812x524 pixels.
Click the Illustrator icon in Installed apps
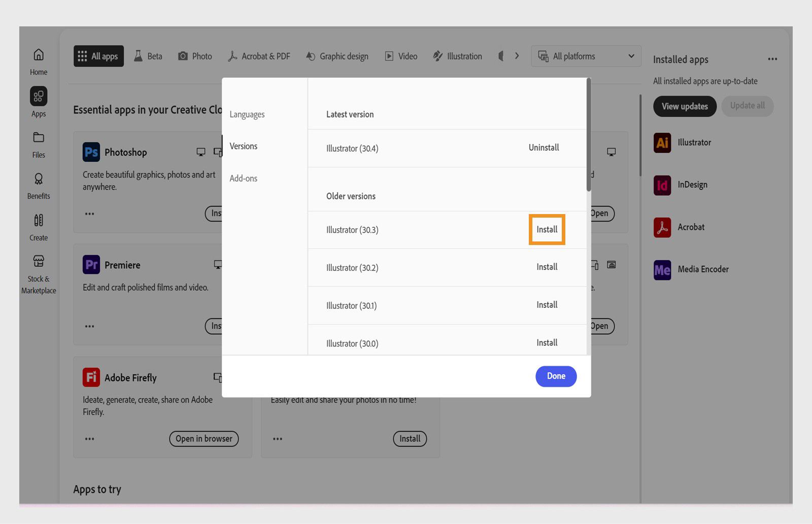click(662, 143)
